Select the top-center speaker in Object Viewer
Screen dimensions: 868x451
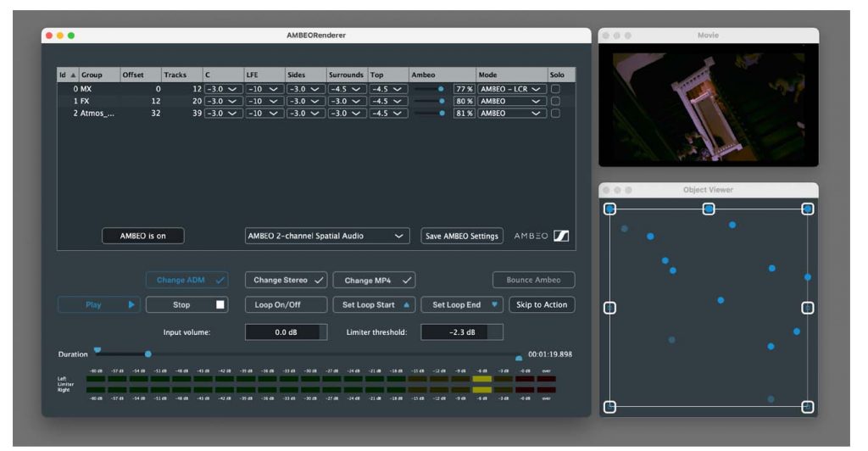click(x=709, y=209)
